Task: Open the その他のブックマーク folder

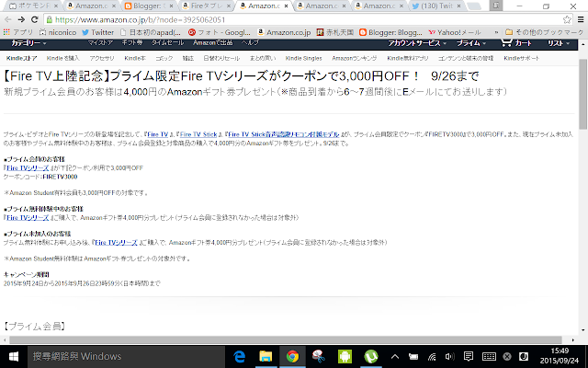Action: pos(545,32)
